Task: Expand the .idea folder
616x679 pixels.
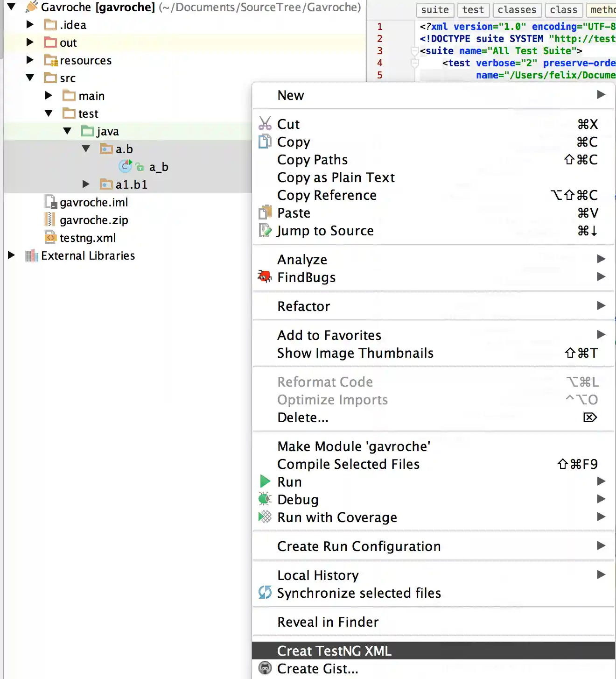Action: coord(30,24)
